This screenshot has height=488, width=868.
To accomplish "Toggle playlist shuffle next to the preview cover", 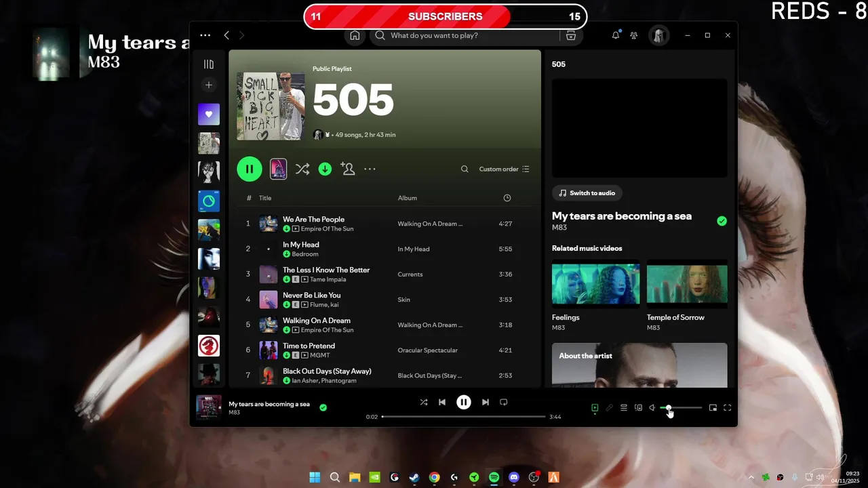I will click(302, 169).
